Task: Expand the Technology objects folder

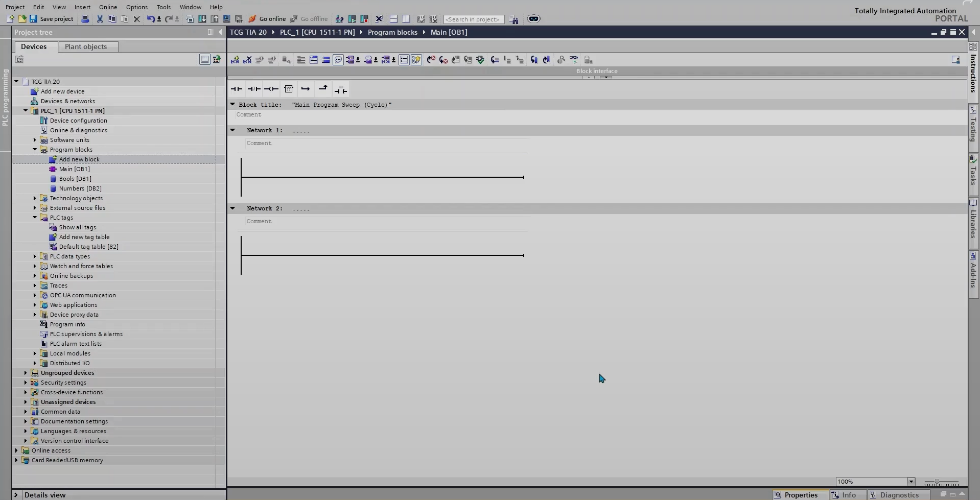Action: 35,198
